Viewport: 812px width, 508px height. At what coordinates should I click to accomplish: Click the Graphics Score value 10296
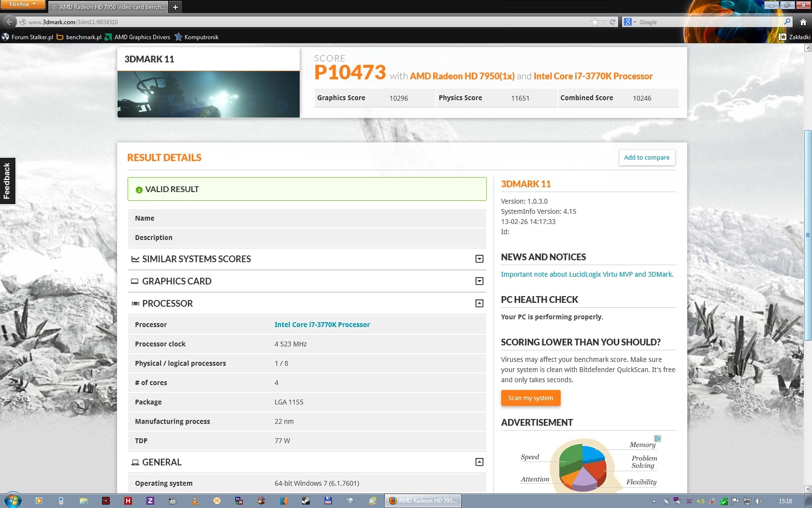[x=399, y=98]
